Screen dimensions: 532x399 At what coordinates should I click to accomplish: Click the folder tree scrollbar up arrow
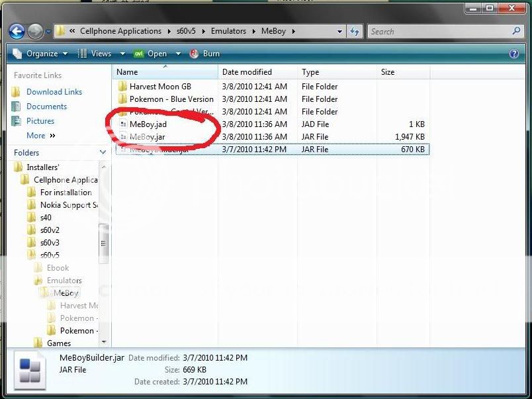(x=103, y=167)
